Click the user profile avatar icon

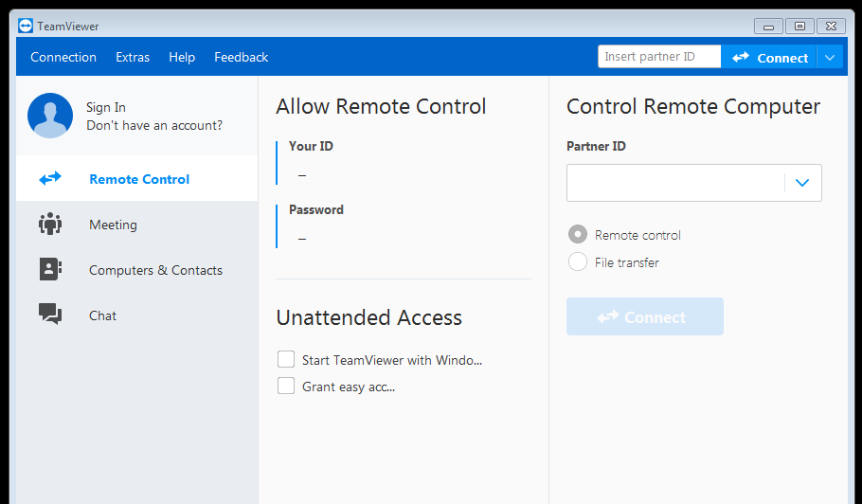click(x=50, y=116)
